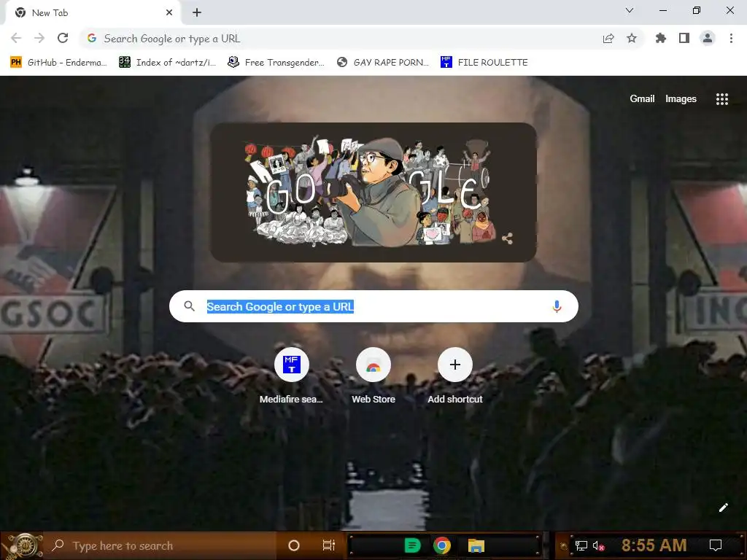Click the Google search box on the page

pos(373,306)
